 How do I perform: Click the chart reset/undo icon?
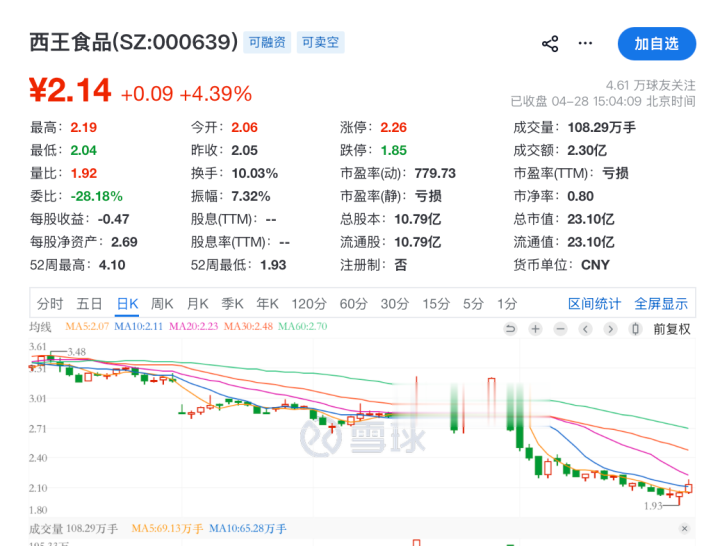(x=510, y=329)
